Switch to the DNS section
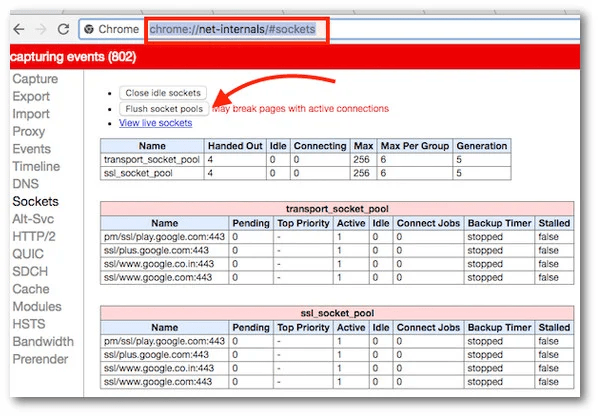Viewport: 599px width, 416px height. point(25,184)
